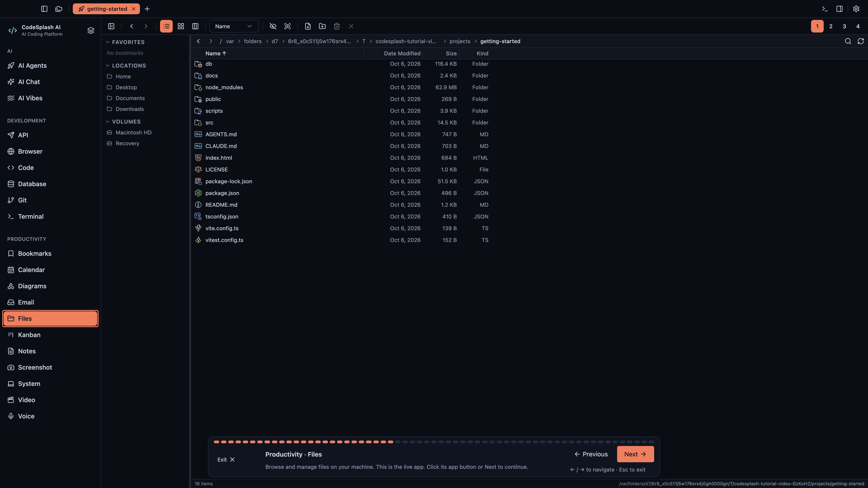Click the preview focus icon in toolbar

coord(288,26)
